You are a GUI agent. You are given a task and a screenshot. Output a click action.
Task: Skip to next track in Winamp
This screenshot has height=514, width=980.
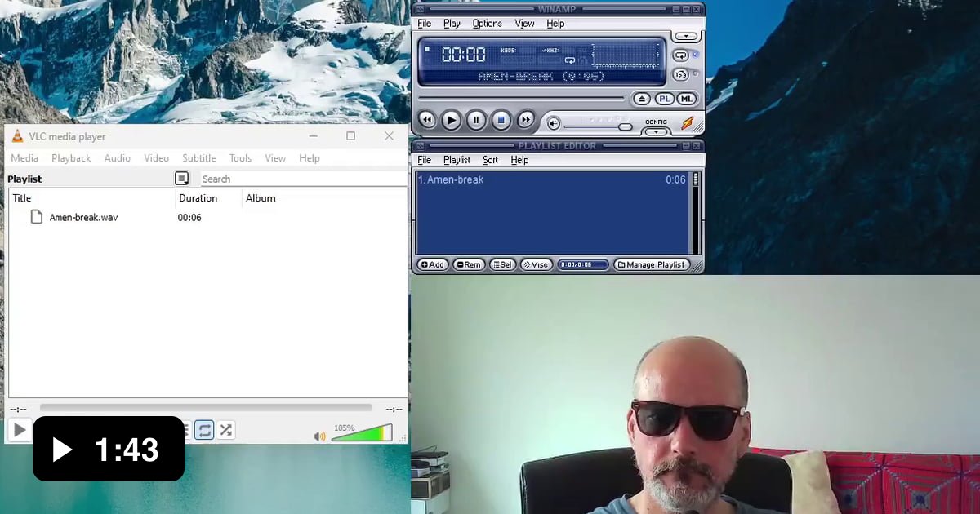[x=526, y=121]
